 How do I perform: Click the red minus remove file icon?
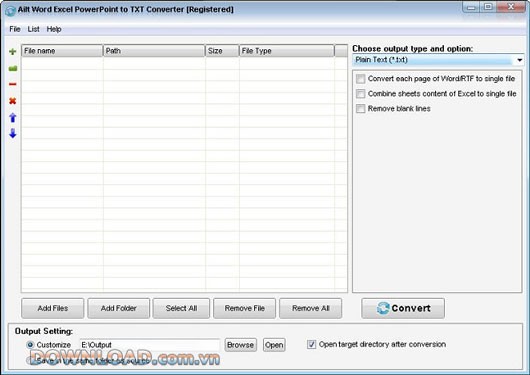(13, 84)
